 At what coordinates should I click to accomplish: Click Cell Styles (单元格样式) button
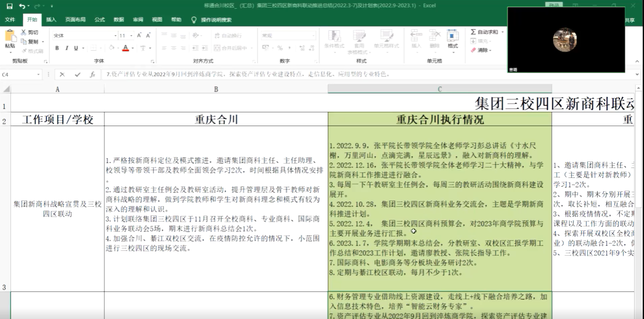386,41
